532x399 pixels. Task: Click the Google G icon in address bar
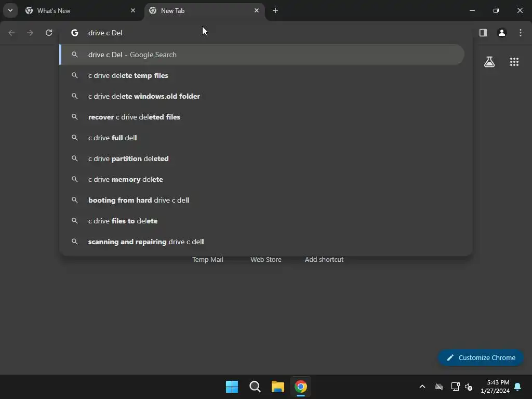click(x=75, y=33)
